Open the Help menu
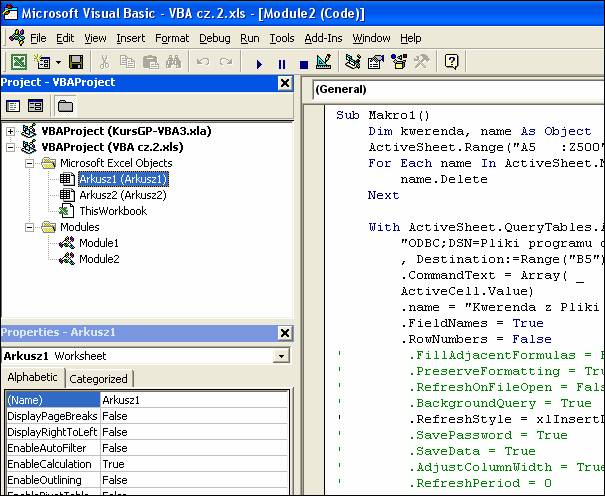 coord(411,38)
